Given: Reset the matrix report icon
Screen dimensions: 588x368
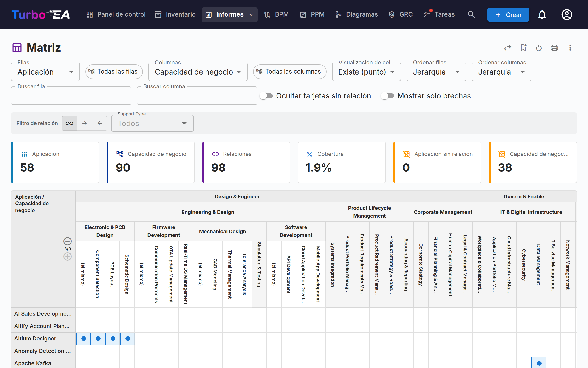Looking at the screenshot, I should click(539, 48).
